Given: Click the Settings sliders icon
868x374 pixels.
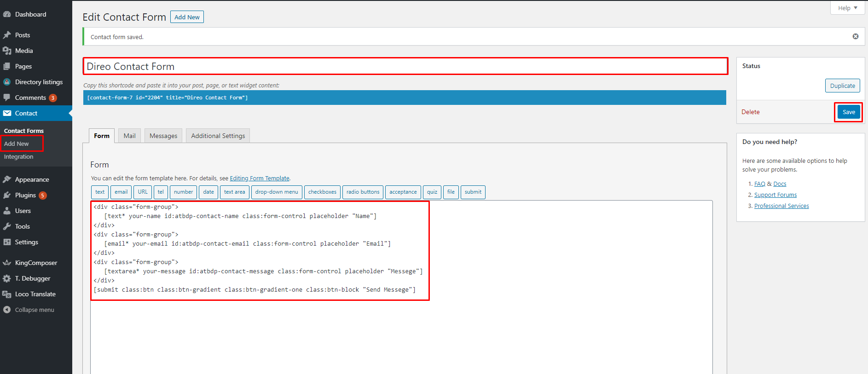Looking at the screenshot, I should click(x=7, y=242).
